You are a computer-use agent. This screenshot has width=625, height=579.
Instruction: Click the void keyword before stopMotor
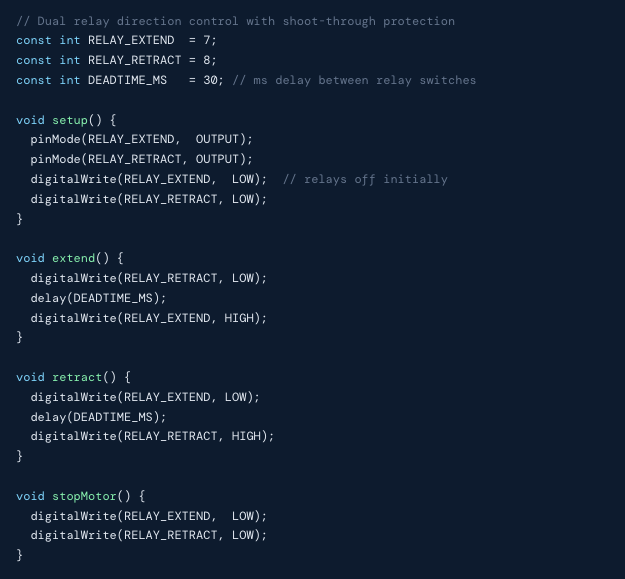(x=30, y=496)
